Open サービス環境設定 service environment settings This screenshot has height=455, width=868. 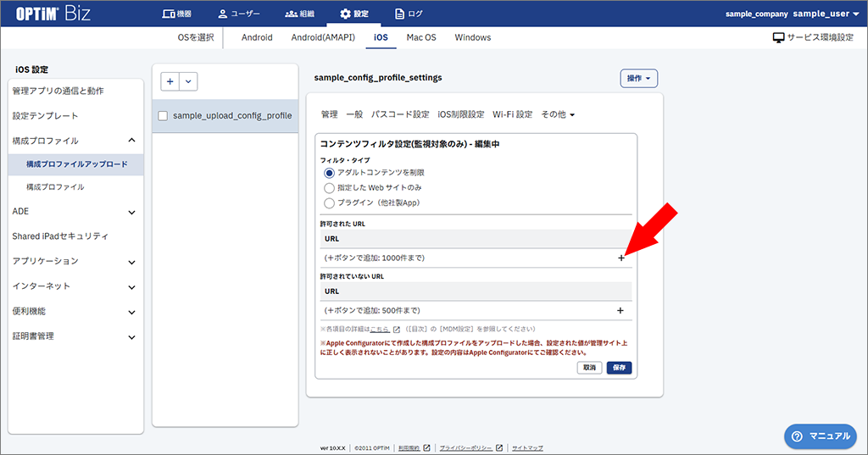click(813, 37)
